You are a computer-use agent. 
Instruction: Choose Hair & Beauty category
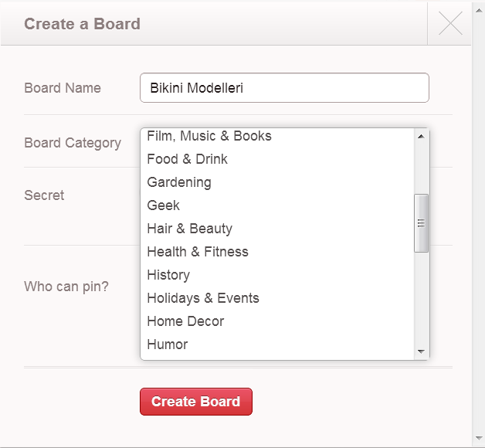click(190, 229)
